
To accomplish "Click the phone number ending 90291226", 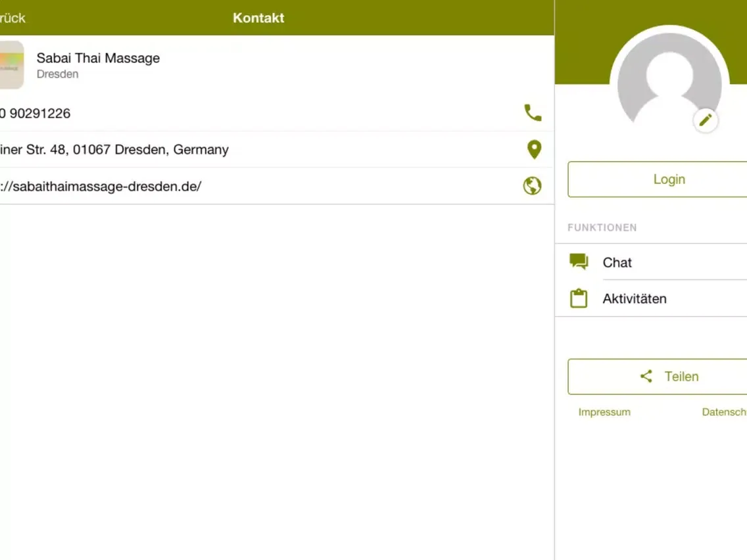I will pyautogui.click(x=36, y=113).
